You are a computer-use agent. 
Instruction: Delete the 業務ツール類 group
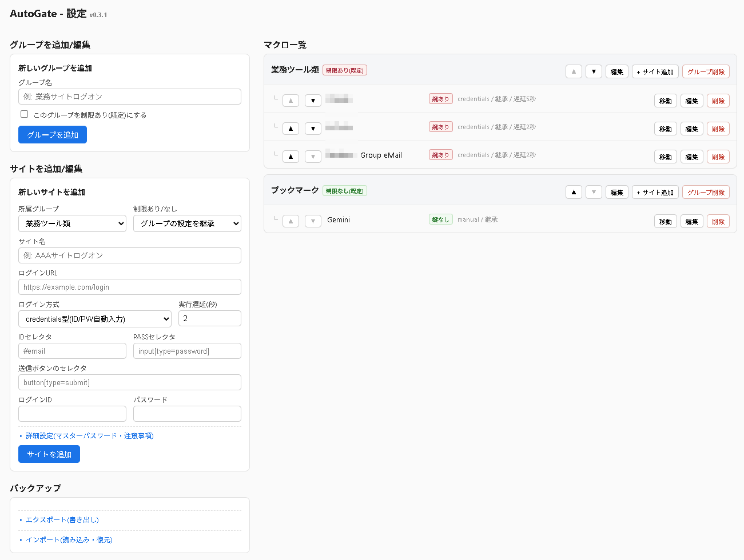coord(706,71)
